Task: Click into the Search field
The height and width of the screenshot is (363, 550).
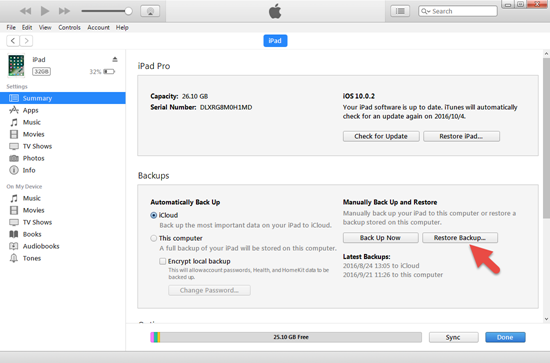Action: 458,11
